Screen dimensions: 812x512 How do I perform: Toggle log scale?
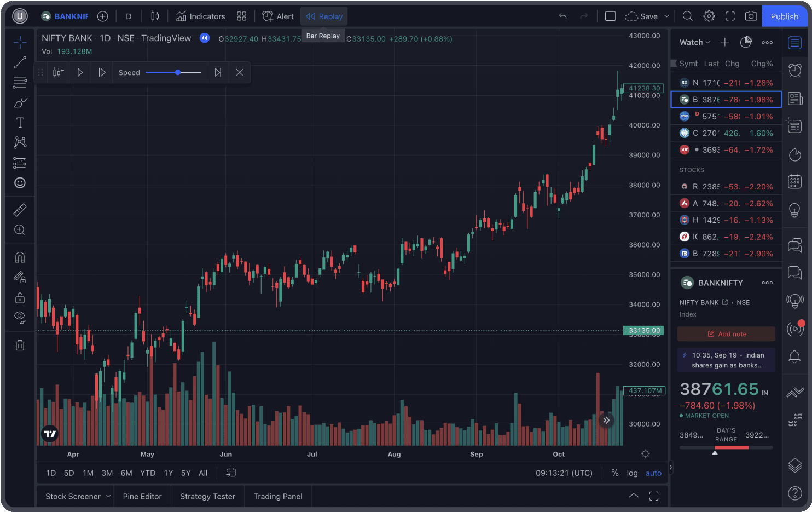[633, 473]
